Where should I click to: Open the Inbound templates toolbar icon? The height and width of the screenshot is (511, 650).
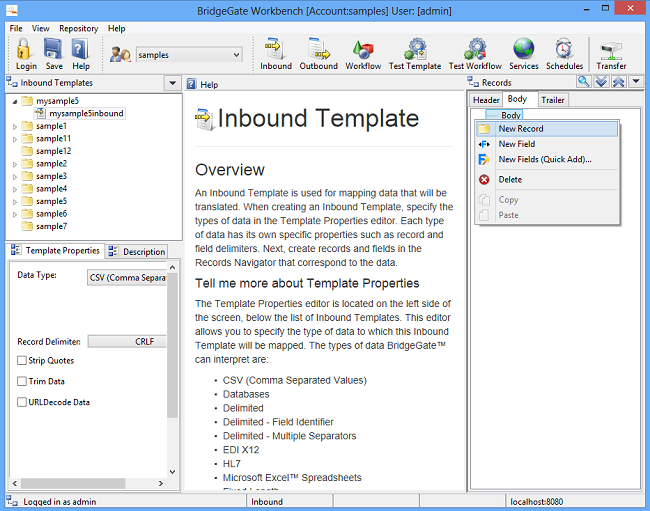275,49
